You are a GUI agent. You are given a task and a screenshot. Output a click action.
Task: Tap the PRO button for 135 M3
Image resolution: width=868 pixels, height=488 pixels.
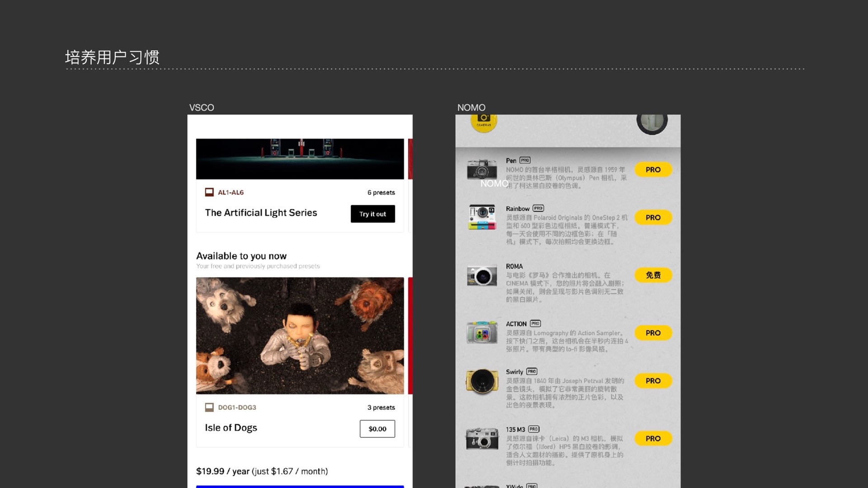point(653,439)
